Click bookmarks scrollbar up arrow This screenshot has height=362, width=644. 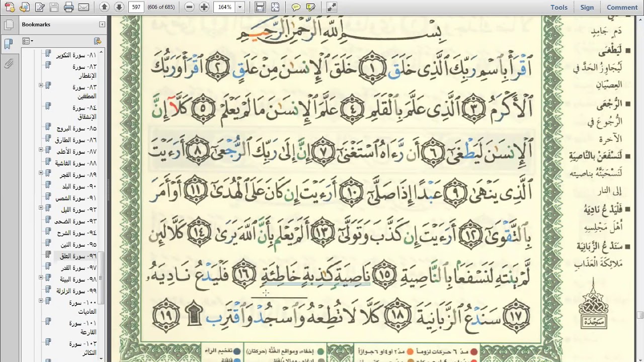coord(101,52)
